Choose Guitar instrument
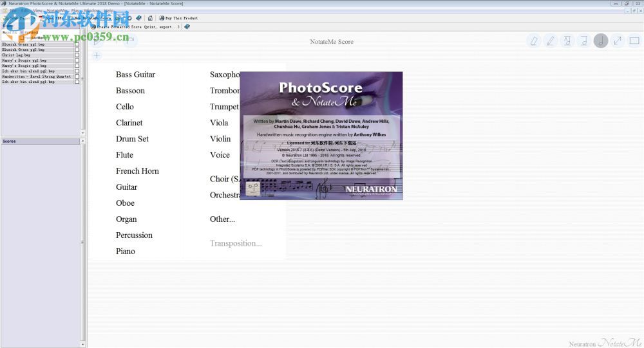The image size is (644, 348). click(x=126, y=187)
